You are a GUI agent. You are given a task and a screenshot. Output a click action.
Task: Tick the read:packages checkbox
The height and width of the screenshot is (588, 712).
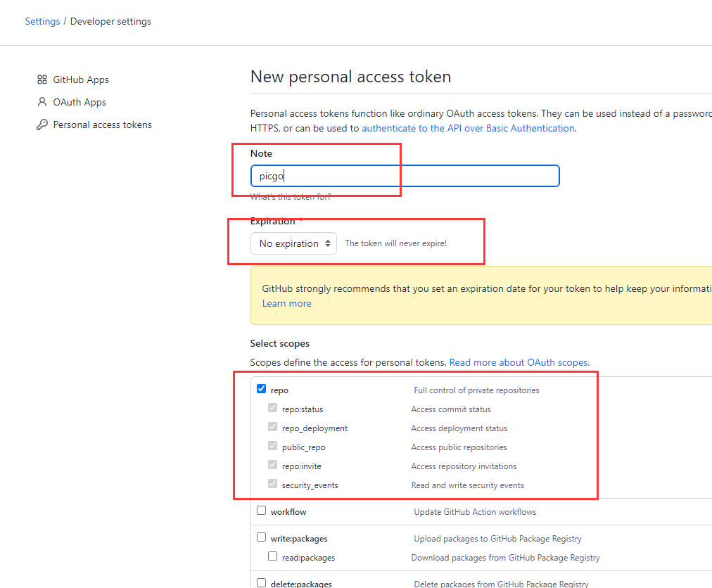click(272, 556)
